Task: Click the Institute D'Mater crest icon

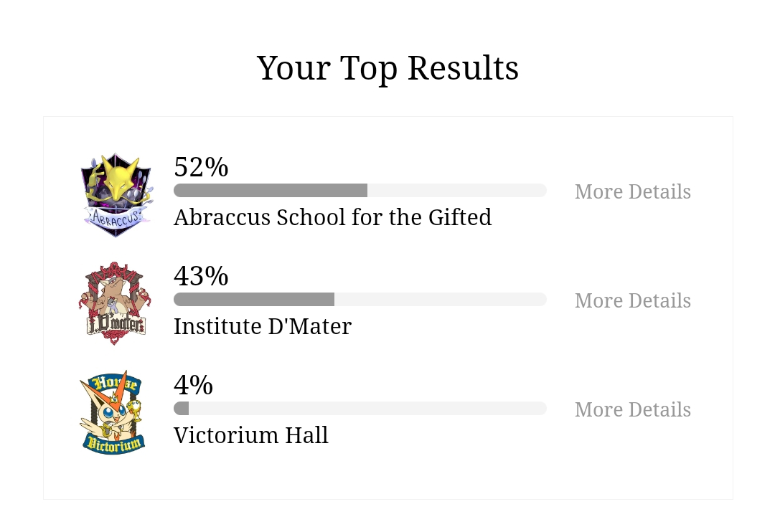Action: coord(115,303)
